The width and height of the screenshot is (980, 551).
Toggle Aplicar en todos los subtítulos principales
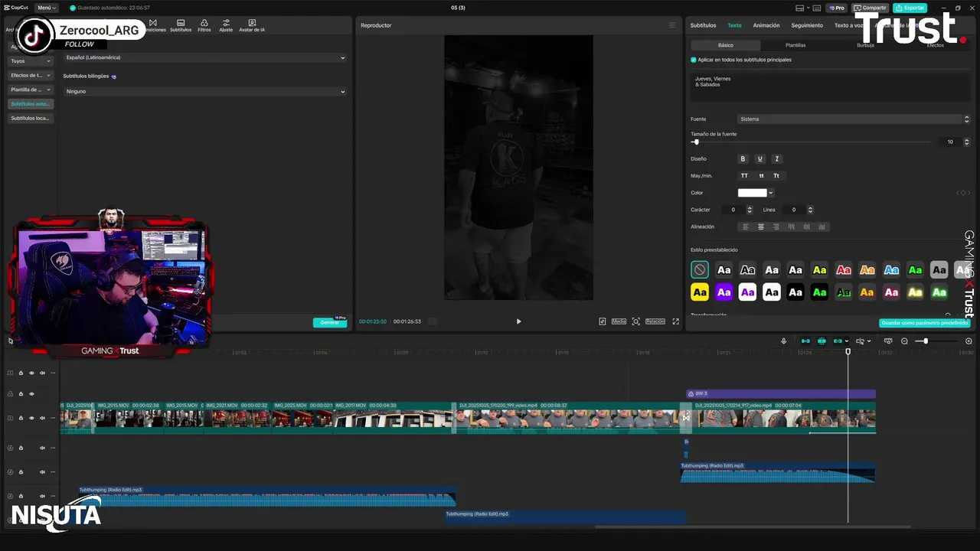point(694,60)
